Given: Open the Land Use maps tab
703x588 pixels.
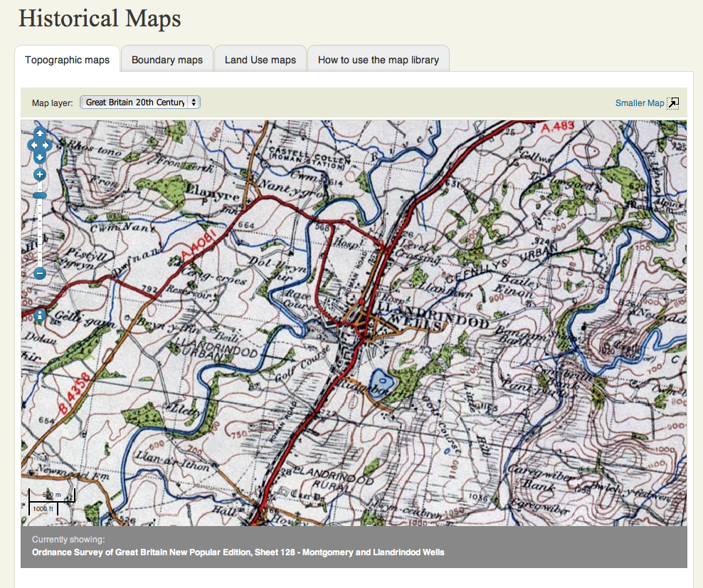Looking at the screenshot, I should coord(260,60).
